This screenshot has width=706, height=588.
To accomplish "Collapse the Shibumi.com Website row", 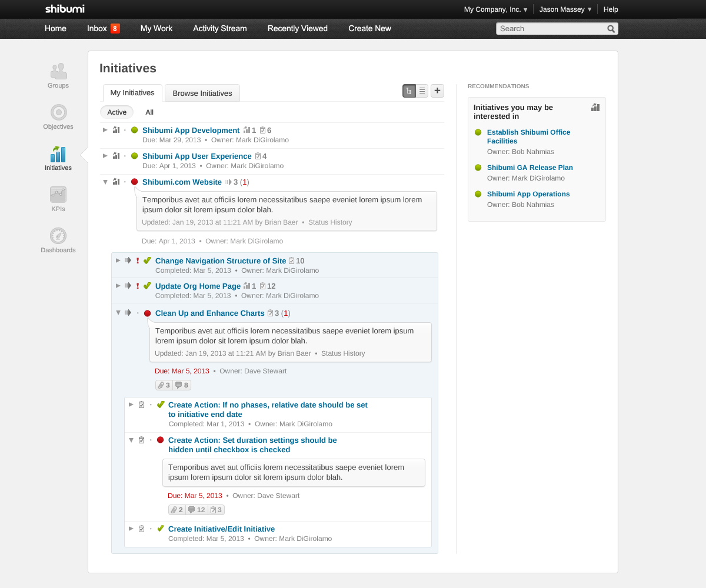I will point(105,182).
